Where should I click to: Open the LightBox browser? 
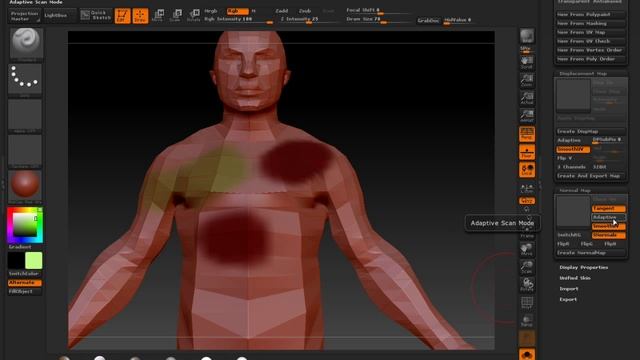59,16
